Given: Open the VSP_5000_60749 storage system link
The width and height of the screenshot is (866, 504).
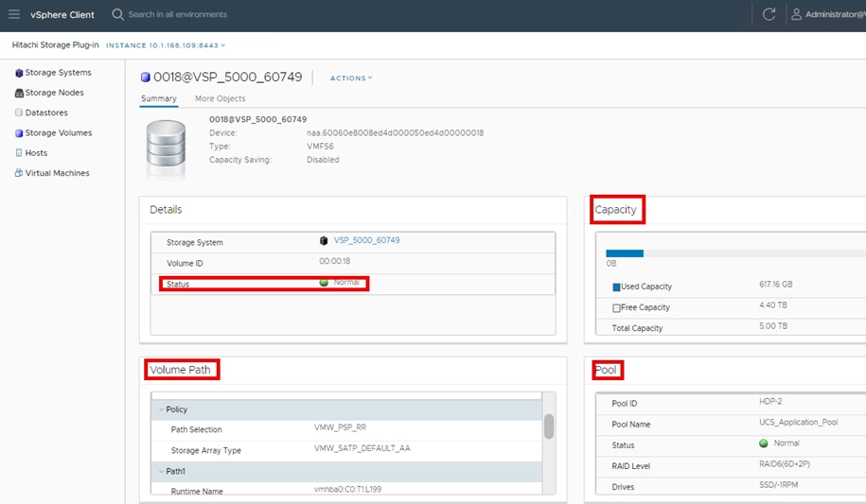Looking at the screenshot, I should (x=367, y=241).
